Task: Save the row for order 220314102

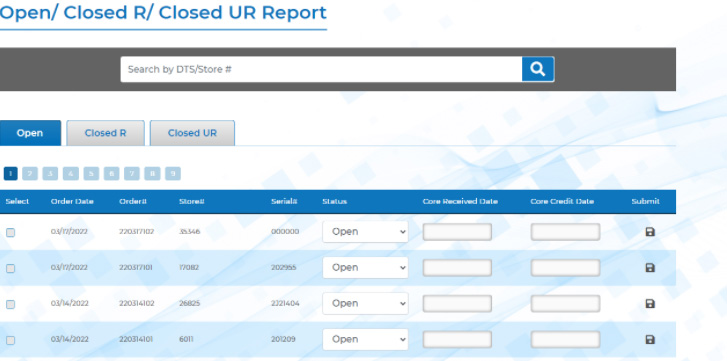Action: pos(650,304)
